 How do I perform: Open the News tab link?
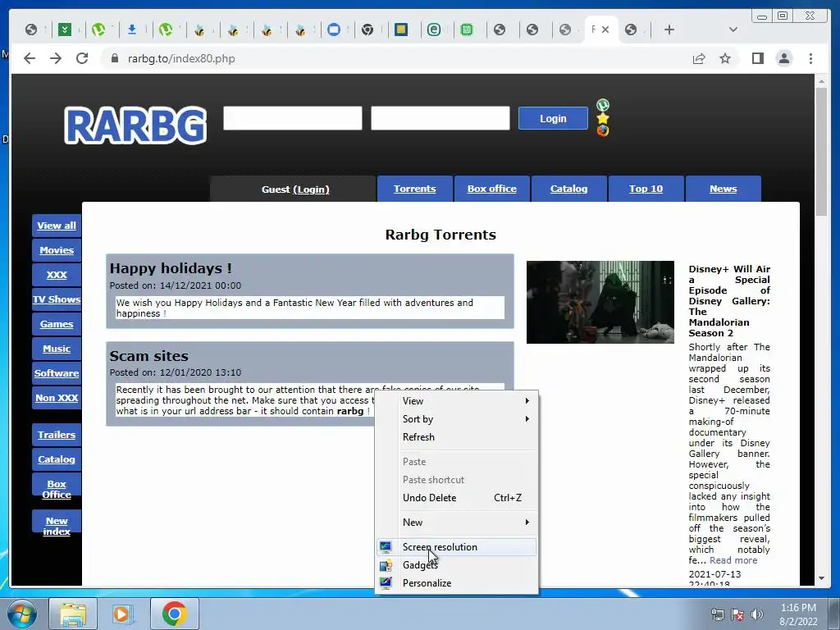pyautogui.click(x=724, y=189)
